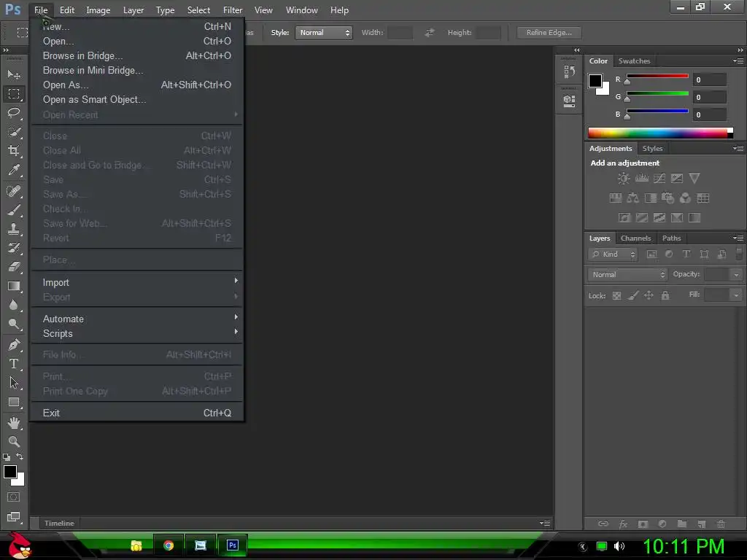Click the Refine Edge... button

(549, 32)
